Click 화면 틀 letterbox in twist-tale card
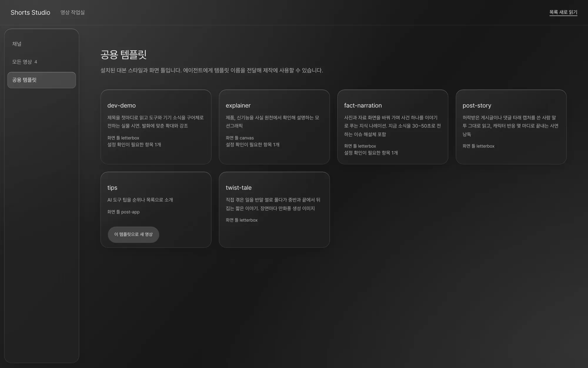Screen dimensions: 588x368 pos(242,220)
